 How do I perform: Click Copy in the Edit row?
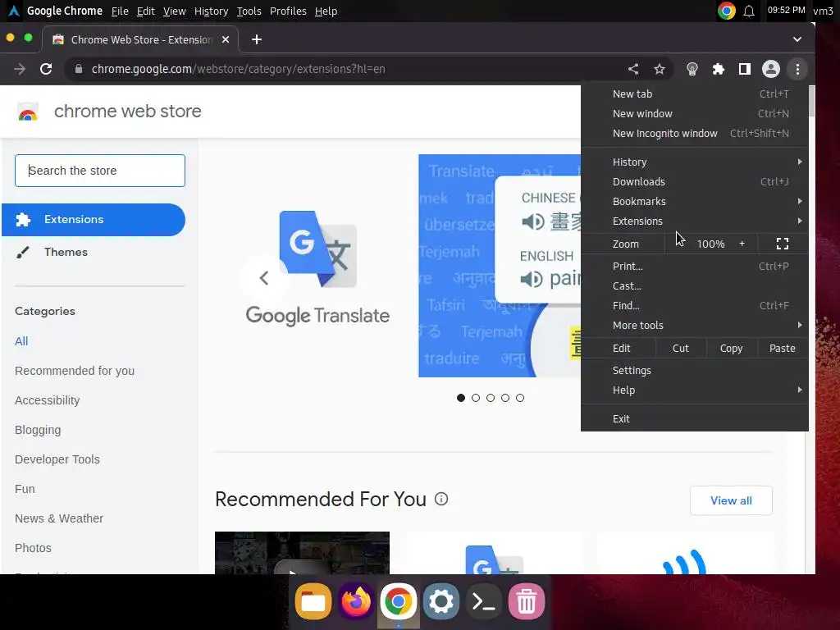tap(731, 348)
